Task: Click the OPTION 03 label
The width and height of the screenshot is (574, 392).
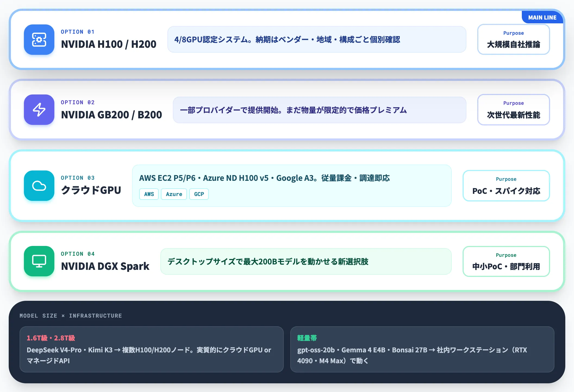Action: 78,178
